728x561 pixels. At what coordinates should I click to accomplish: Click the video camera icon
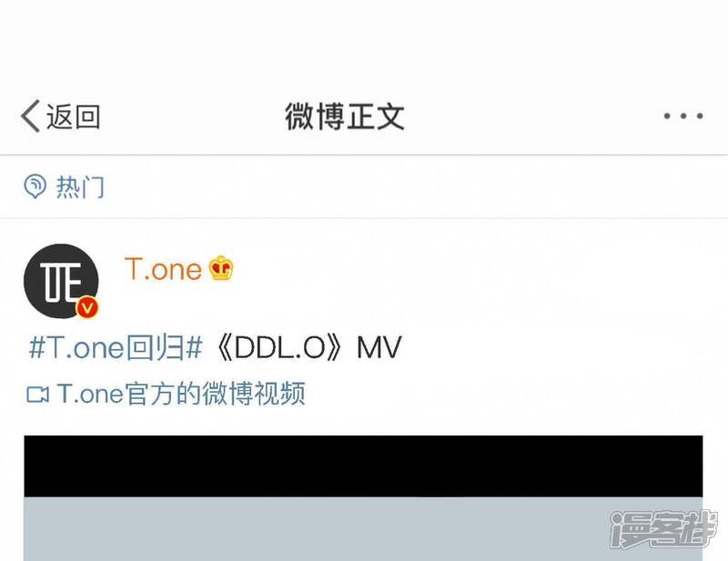point(37,395)
